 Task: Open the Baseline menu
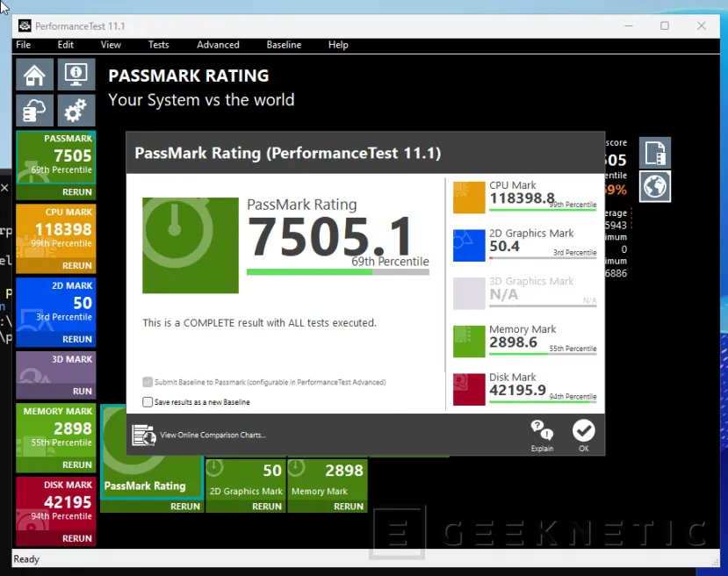pyautogui.click(x=284, y=45)
